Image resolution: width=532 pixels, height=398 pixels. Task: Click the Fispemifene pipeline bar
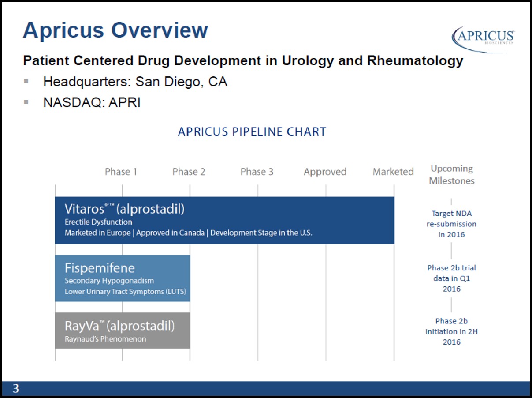click(x=123, y=278)
